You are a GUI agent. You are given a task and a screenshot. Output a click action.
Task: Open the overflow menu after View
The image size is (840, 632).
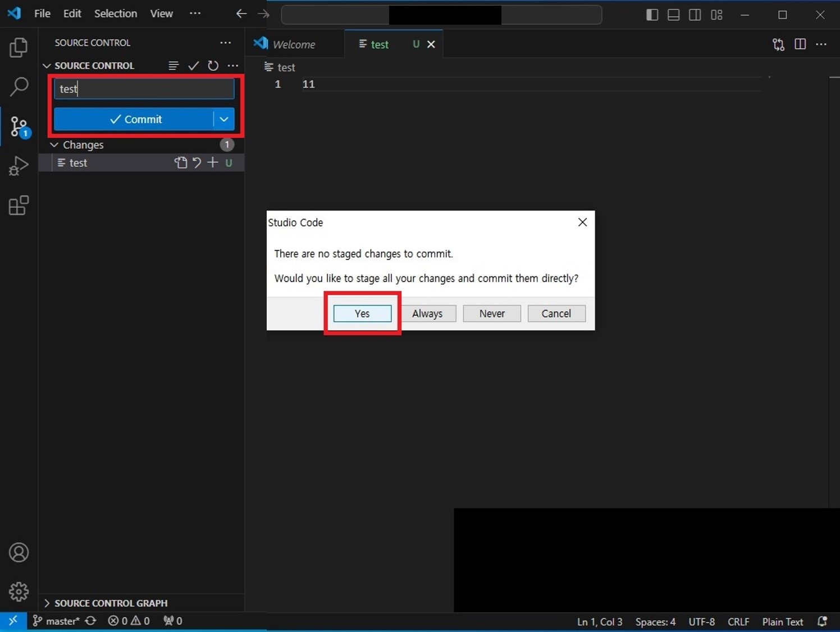(x=195, y=13)
